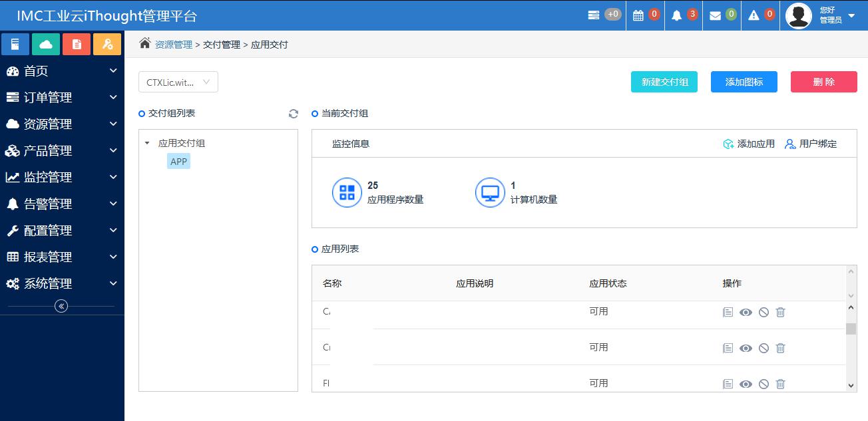868x421 pixels.
Task: Click the red 删除 button
Action: pos(824,82)
